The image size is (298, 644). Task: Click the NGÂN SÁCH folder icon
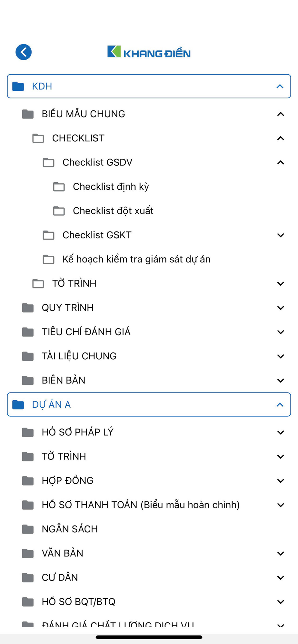click(28, 529)
